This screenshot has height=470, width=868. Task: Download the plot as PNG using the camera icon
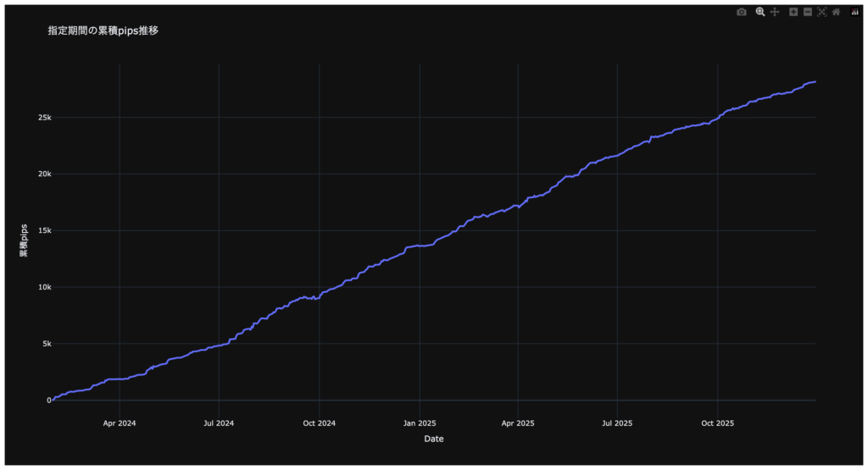(742, 12)
